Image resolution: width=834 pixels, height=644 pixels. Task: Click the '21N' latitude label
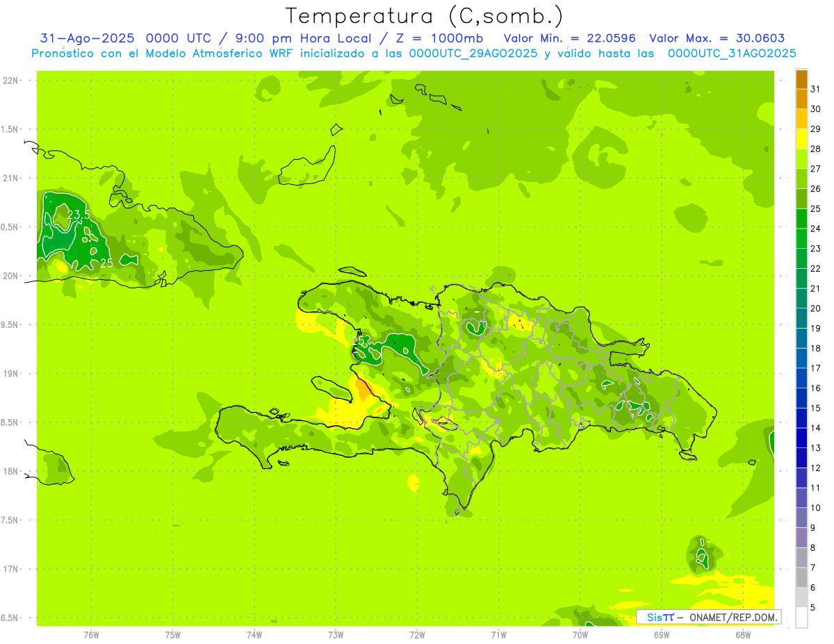tap(11, 179)
